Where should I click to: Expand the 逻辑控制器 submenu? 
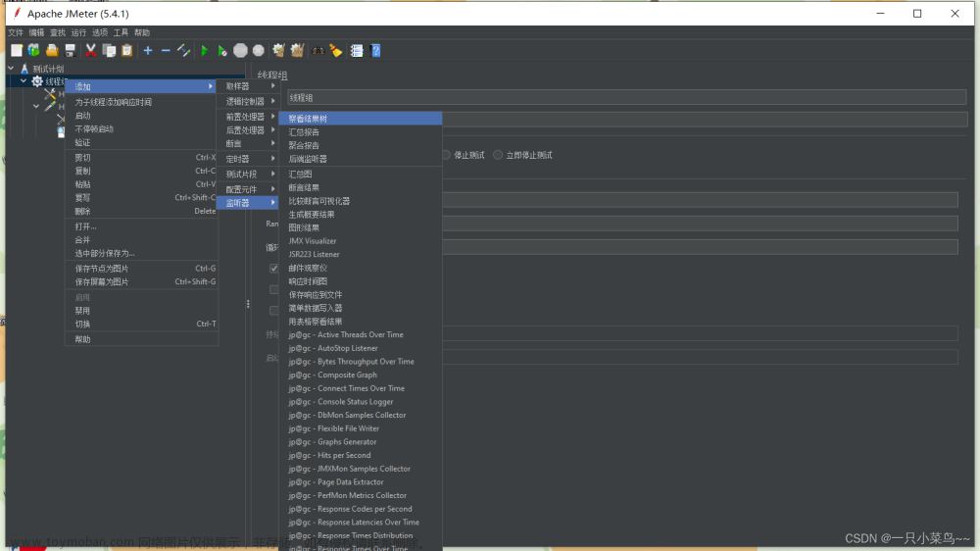248,101
